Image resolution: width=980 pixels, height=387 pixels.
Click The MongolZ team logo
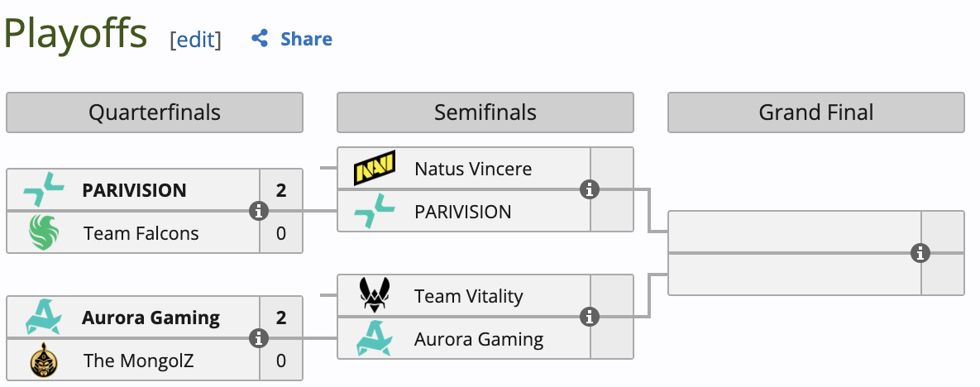click(x=43, y=361)
